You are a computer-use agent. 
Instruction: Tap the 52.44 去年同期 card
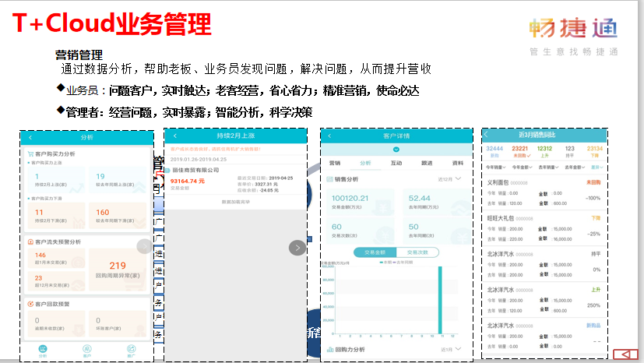tap(438, 202)
